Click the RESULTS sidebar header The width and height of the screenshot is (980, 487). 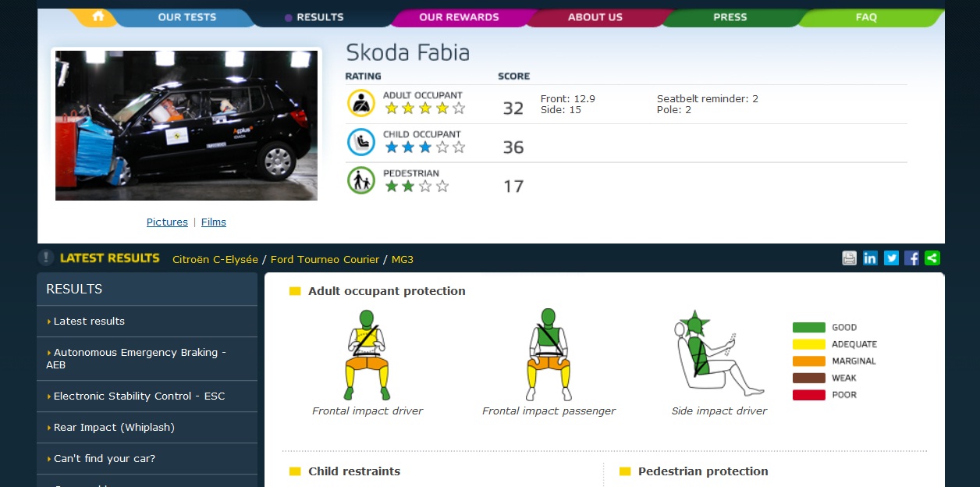tap(74, 290)
